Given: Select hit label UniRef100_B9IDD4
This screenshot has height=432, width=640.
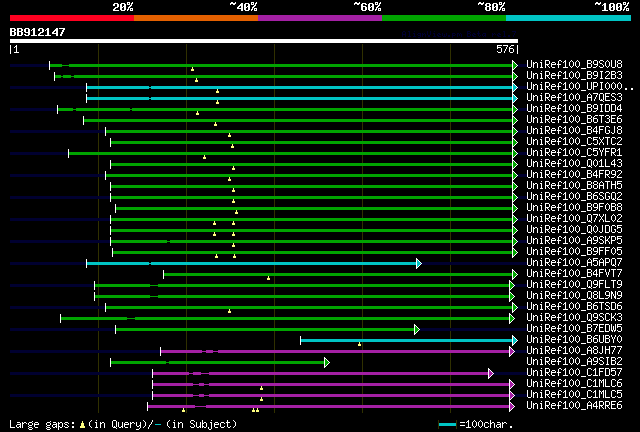Looking at the screenshot, I should [574, 109].
